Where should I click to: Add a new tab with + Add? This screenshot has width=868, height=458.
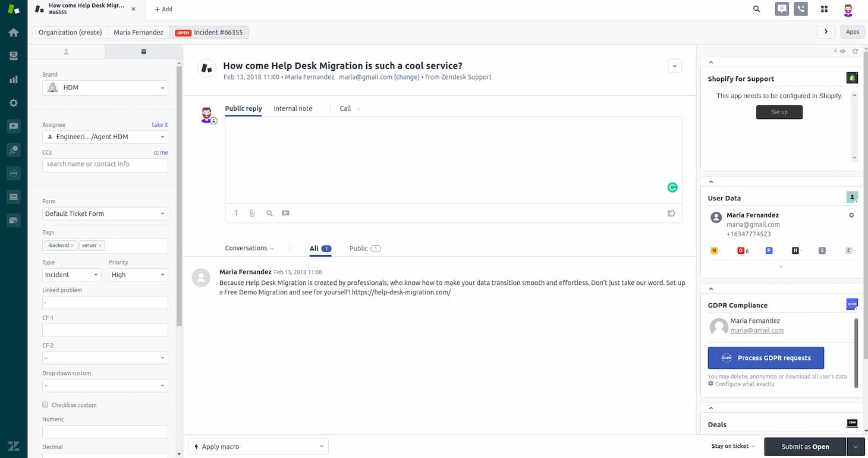(x=163, y=9)
